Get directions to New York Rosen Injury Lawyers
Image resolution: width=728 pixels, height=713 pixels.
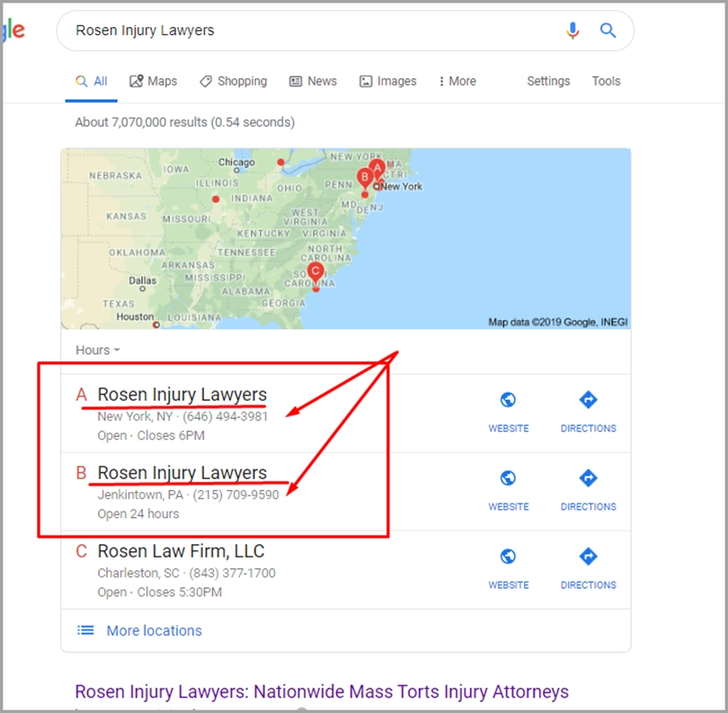click(588, 411)
